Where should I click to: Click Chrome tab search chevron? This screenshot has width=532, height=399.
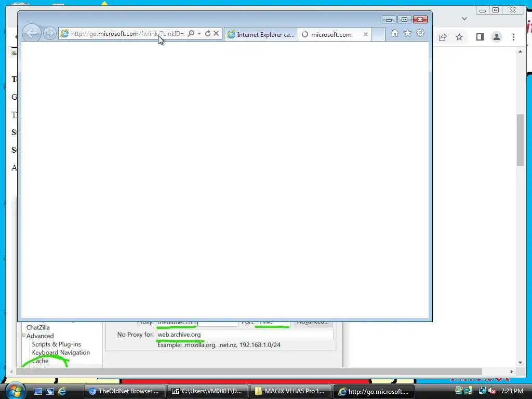point(464,19)
